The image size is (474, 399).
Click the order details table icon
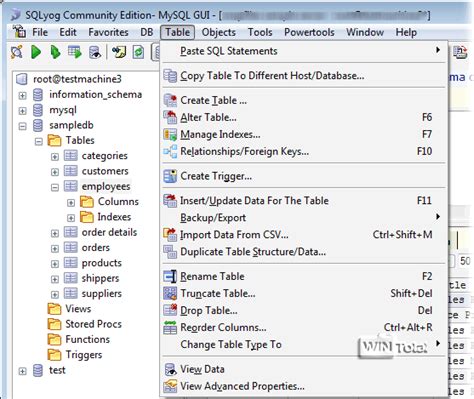[71, 232]
